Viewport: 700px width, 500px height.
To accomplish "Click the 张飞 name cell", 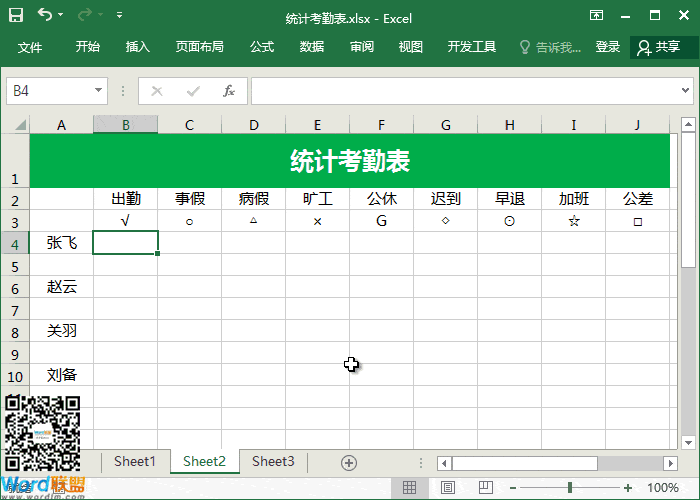I will point(62,243).
